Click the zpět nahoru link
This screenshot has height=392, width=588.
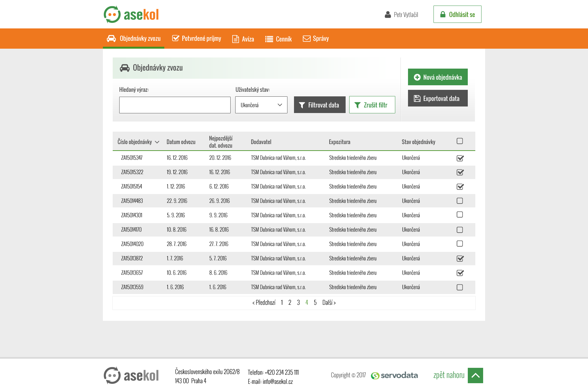[x=449, y=375]
